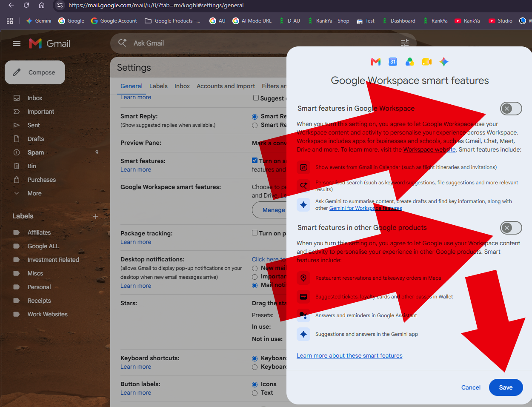
Task: Click the Ask Gmail search field
Action: [x=264, y=43]
